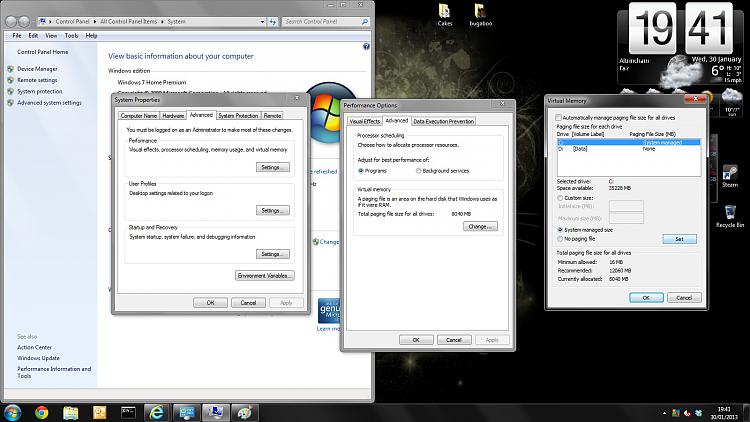Open Internet Explorer from the taskbar

pyautogui.click(x=157, y=412)
